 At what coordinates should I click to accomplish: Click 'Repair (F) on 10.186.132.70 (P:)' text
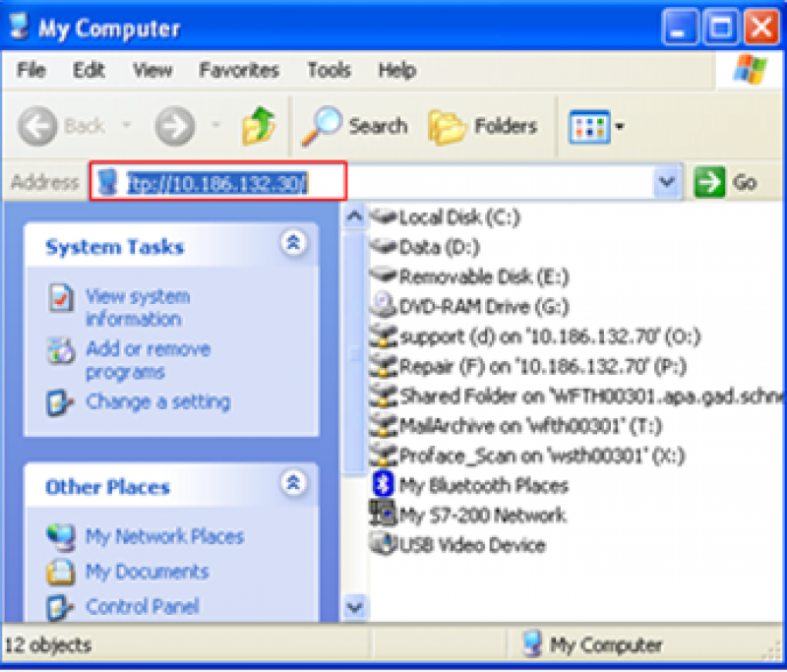[543, 366]
